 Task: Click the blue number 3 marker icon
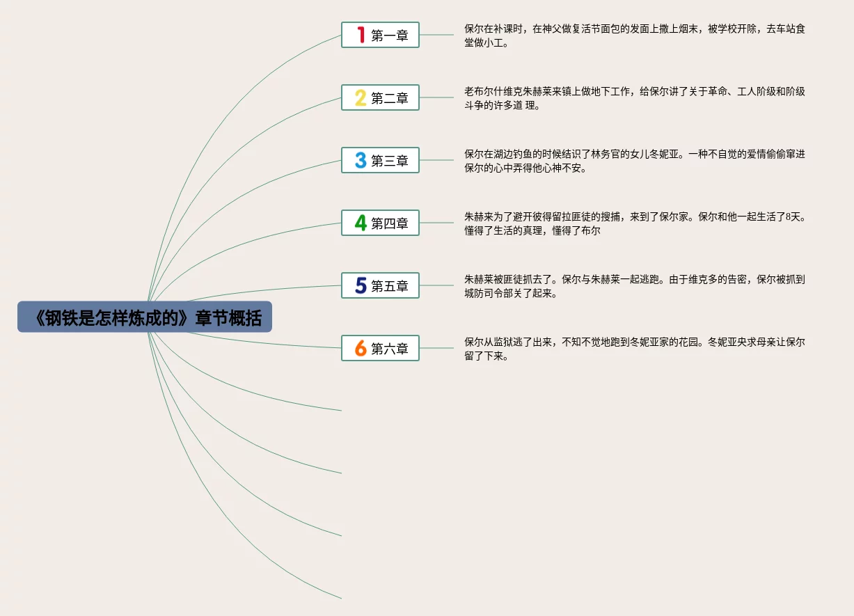[361, 160]
